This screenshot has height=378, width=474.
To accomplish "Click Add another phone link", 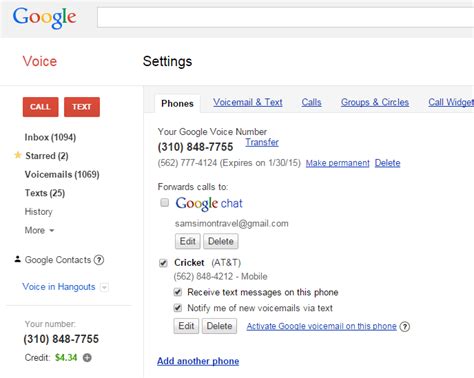I will 198,361.
